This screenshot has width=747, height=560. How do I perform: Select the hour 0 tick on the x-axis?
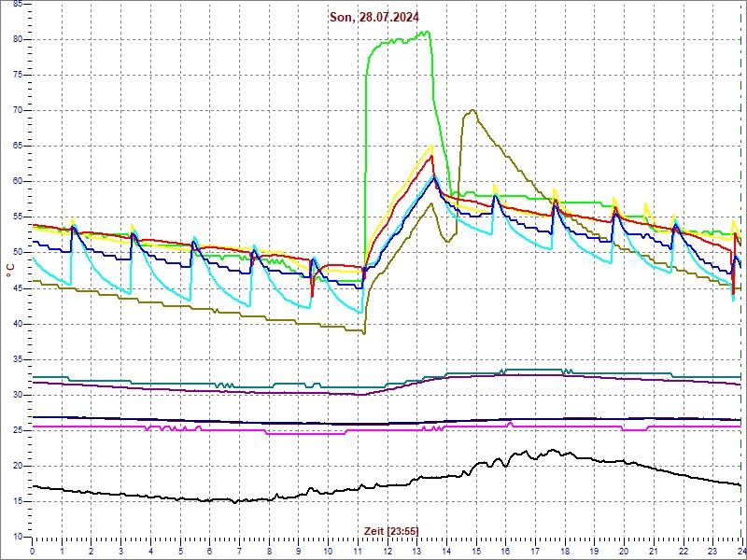point(33,552)
